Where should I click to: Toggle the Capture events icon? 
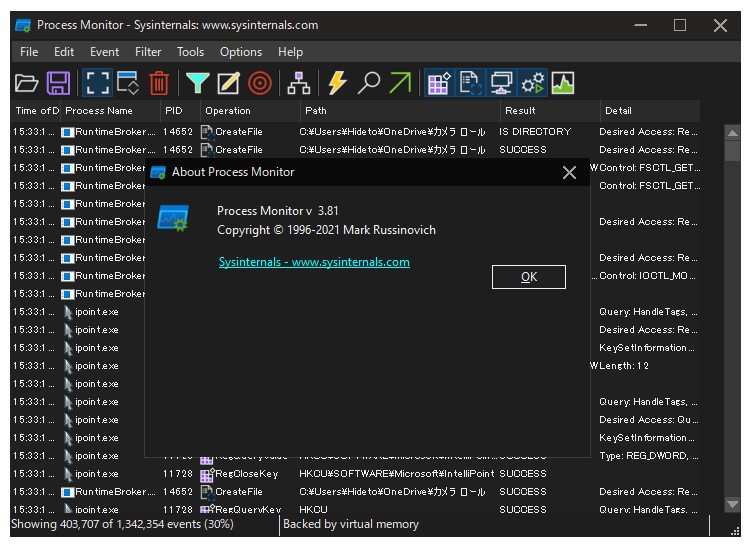tap(97, 83)
